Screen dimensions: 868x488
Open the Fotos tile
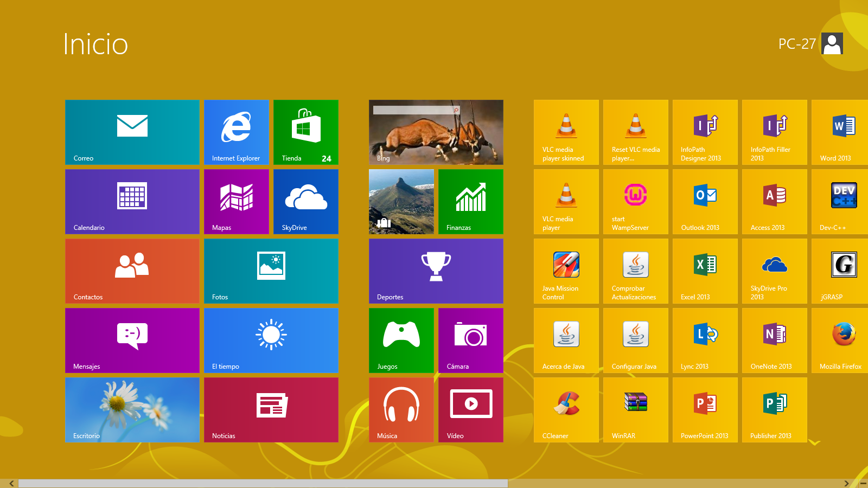point(271,271)
